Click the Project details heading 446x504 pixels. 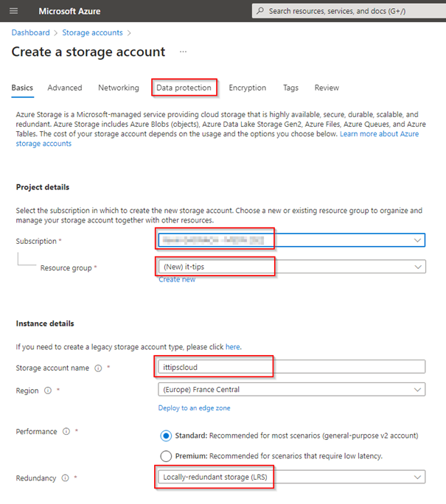click(43, 187)
